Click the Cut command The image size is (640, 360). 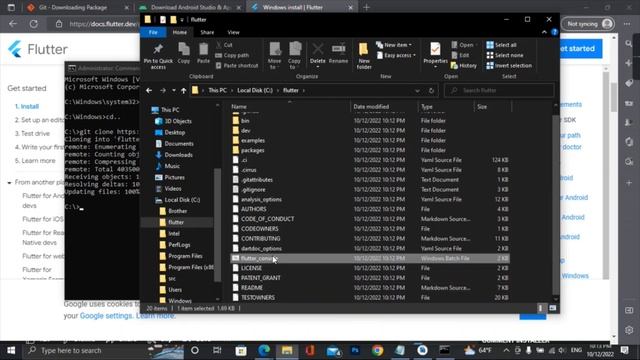tap(224, 45)
